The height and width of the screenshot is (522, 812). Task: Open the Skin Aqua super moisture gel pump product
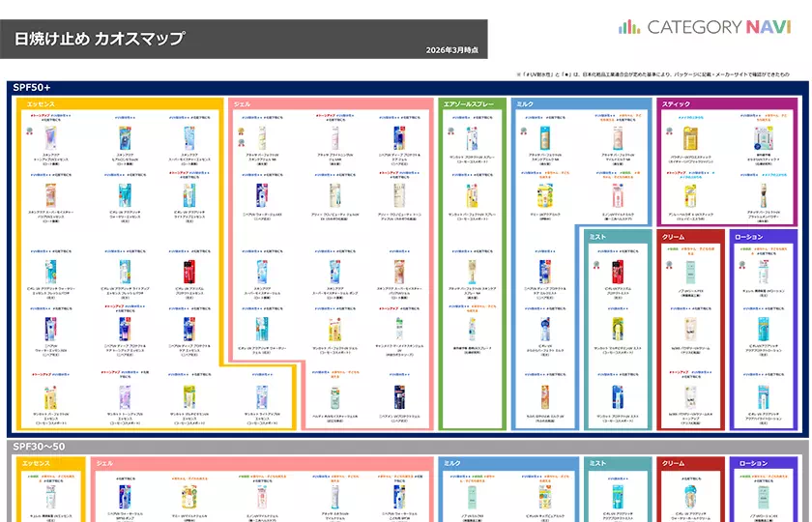335,272
